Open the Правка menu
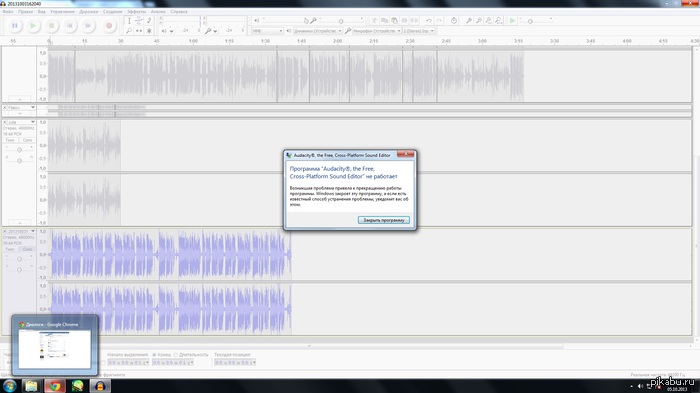This screenshot has width=700, height=393. (25, 12)
